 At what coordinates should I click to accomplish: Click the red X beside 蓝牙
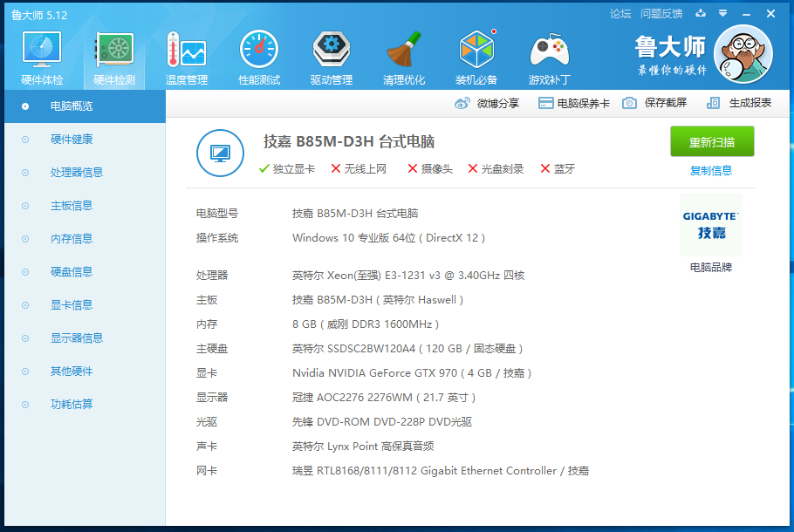click(x=544, y=168)
